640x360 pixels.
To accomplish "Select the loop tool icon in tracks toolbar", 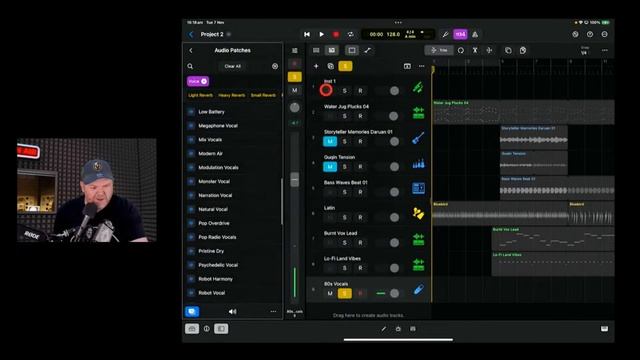I will [x=461, y=50].
